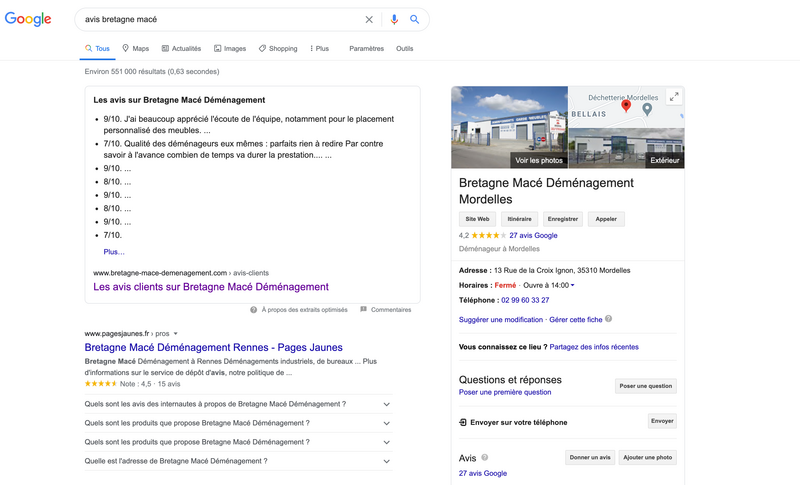Expand the question about avis des internautes
The image size is (800, 485).
[238, 404]
